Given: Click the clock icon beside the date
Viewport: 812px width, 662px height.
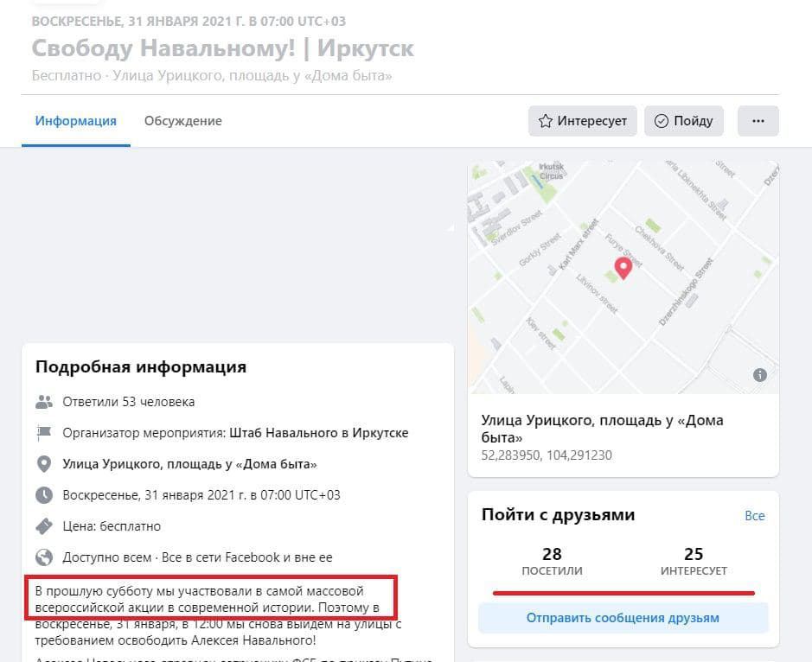Looking at the screenshot, I should click(44, 495).
